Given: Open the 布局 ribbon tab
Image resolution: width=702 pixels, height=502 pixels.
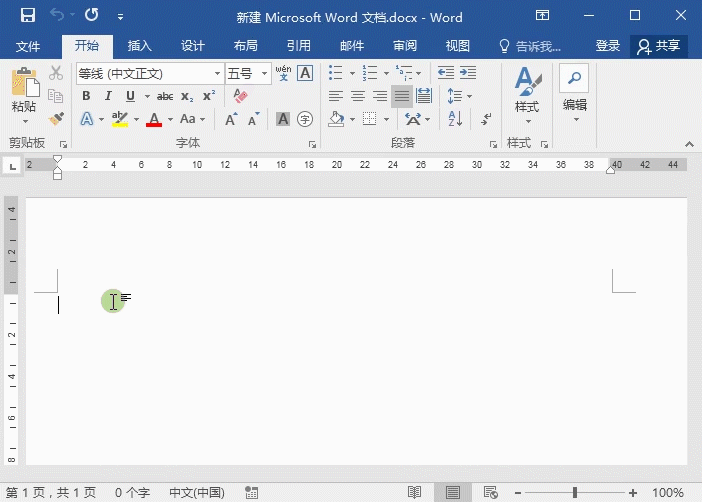Looking at the screenshot, I should [245, 46].
